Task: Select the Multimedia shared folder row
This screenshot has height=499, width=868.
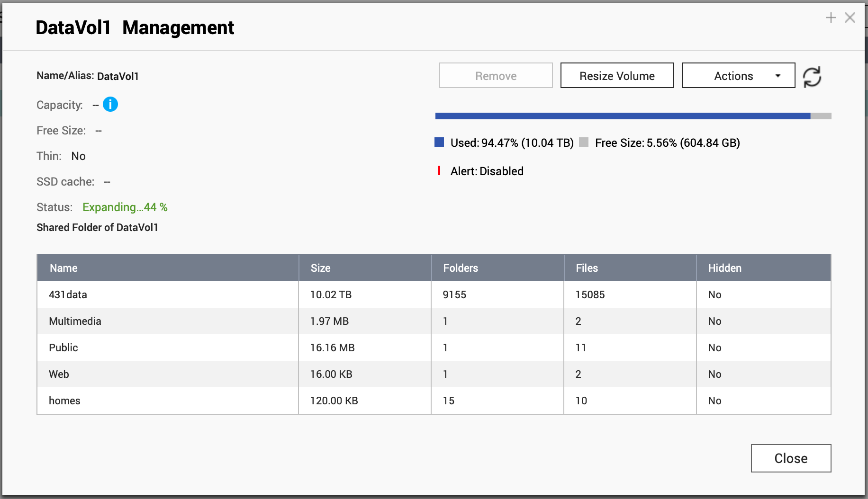Action: tap(434, 321)
